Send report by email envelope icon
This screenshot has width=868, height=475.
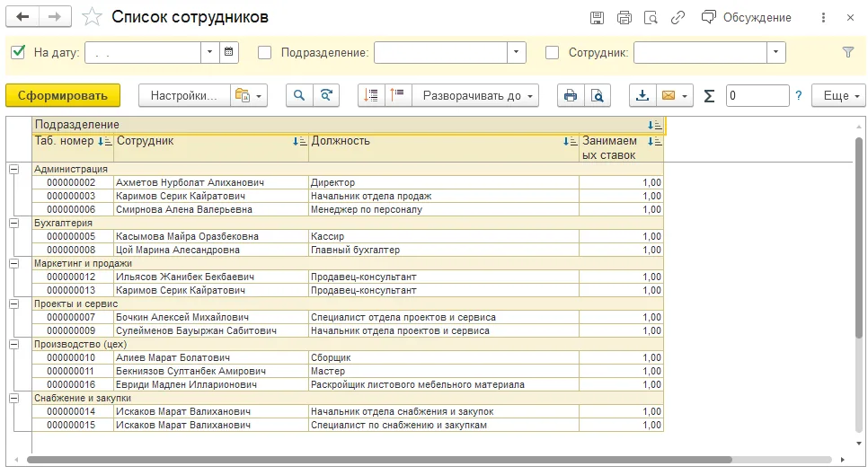669,96
